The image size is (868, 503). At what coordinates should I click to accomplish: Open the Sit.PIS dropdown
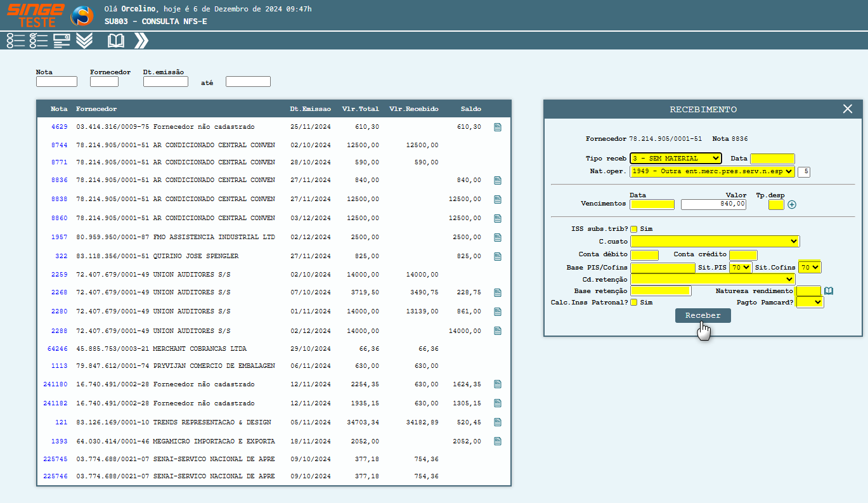click(x=741, y=268)
